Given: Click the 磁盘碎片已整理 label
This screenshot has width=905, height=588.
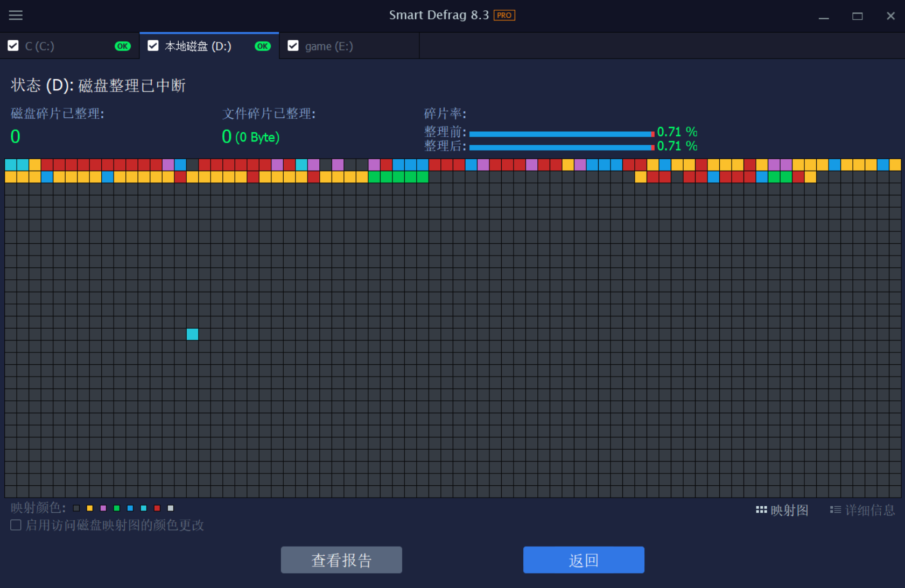Looking at the screenshot, I should (x=58, y=114).
